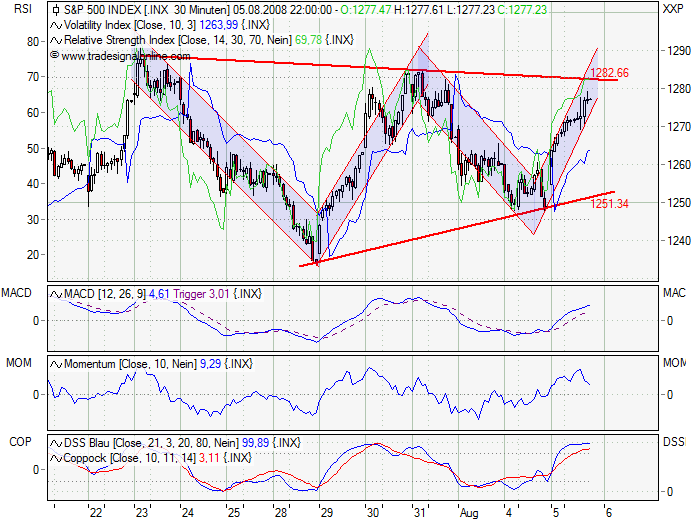The height and width of the screenshot is (520, 700).
Task: Click the copyright icon before www.tradesignalonline.com
Action: coord(54,55)
